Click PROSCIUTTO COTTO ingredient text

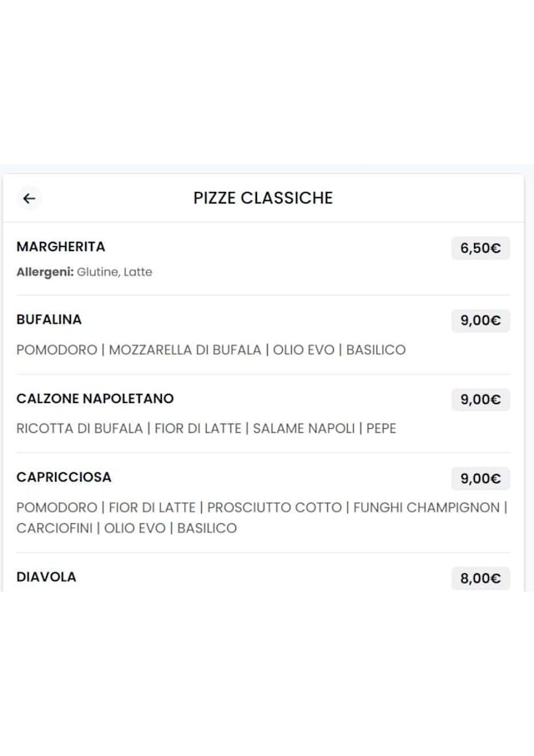[x=275, y=507]
